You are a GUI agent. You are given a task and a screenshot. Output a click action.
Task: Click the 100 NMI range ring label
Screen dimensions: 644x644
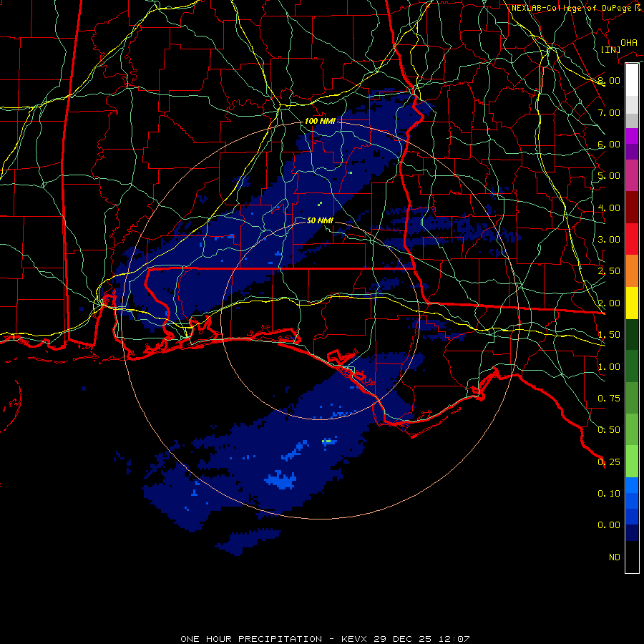[320, 121]
